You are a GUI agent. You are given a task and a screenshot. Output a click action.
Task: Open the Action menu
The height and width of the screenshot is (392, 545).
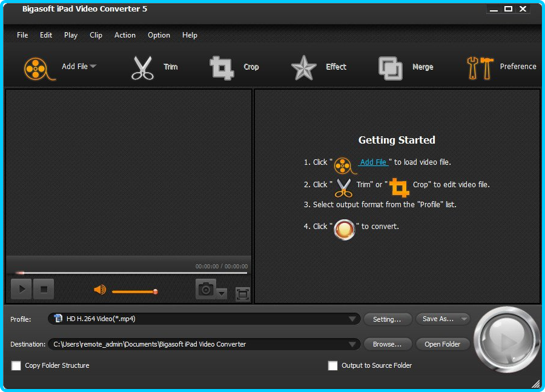125,35
